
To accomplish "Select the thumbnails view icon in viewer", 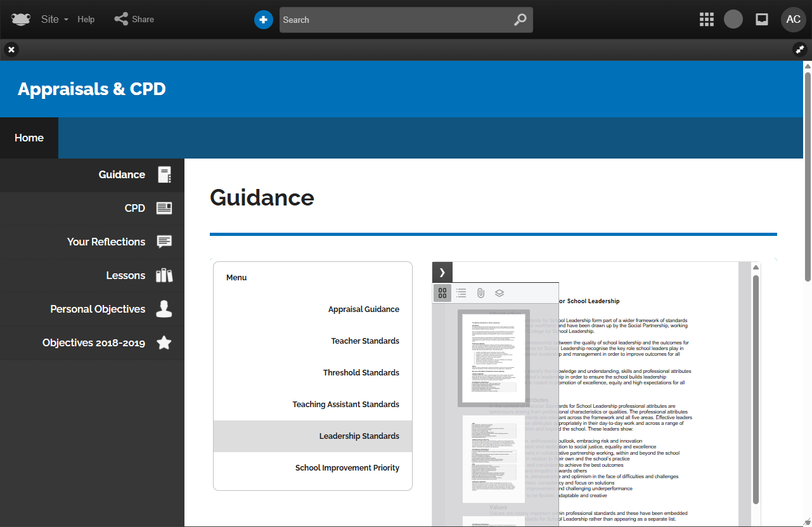I will (x=442, y=293).
